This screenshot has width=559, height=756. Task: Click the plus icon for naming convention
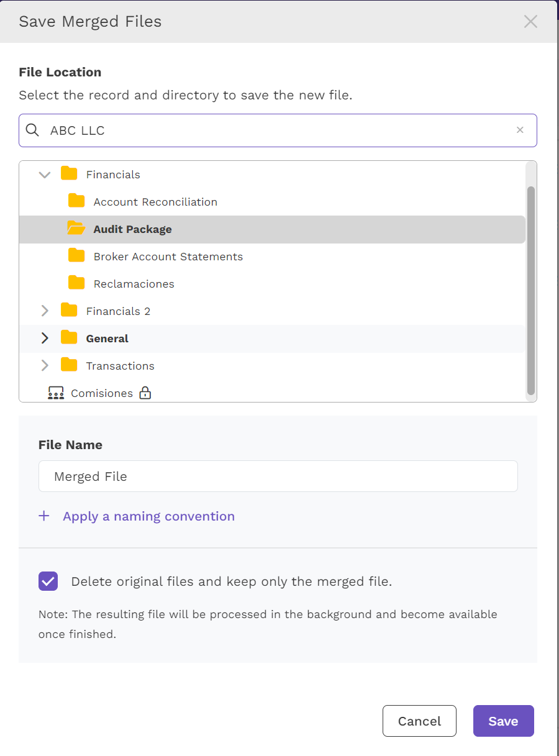44,516
